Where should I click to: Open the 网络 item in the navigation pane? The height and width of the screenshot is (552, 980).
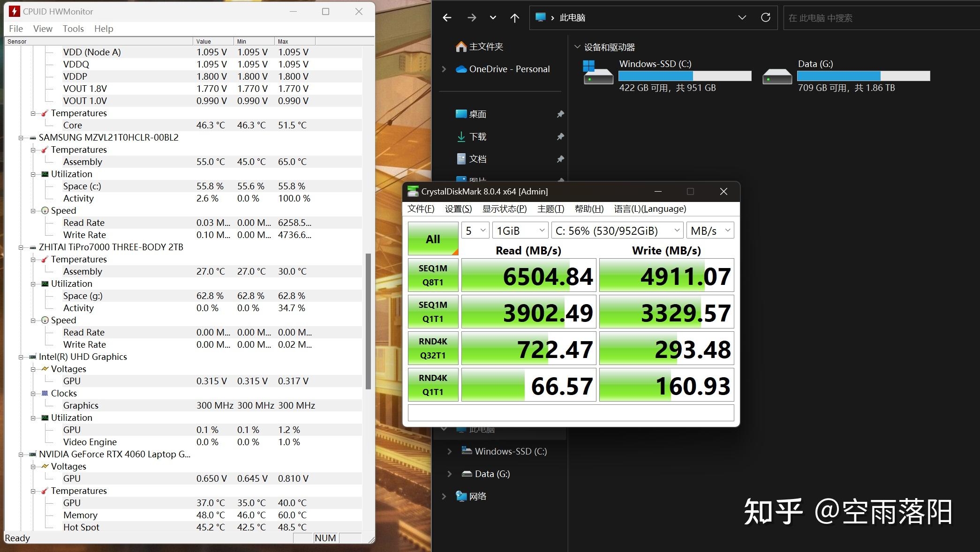pyautogui.click(x=477, y=496)
